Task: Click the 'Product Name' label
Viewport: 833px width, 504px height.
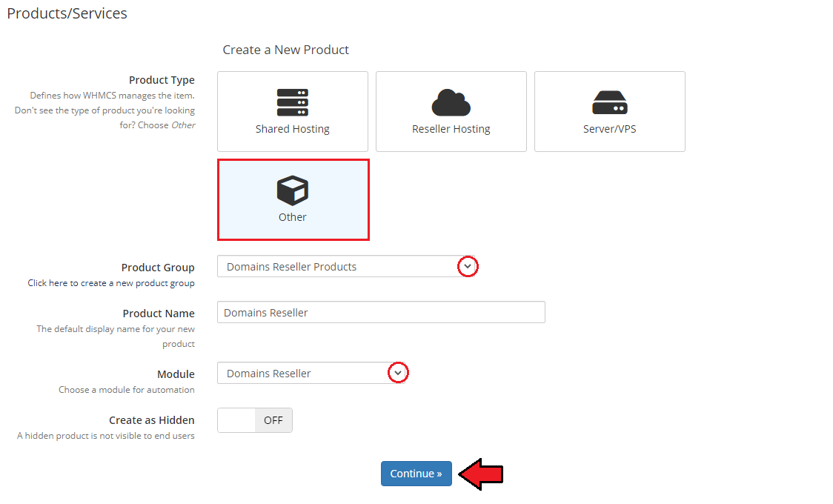Action: coord(159,314)
